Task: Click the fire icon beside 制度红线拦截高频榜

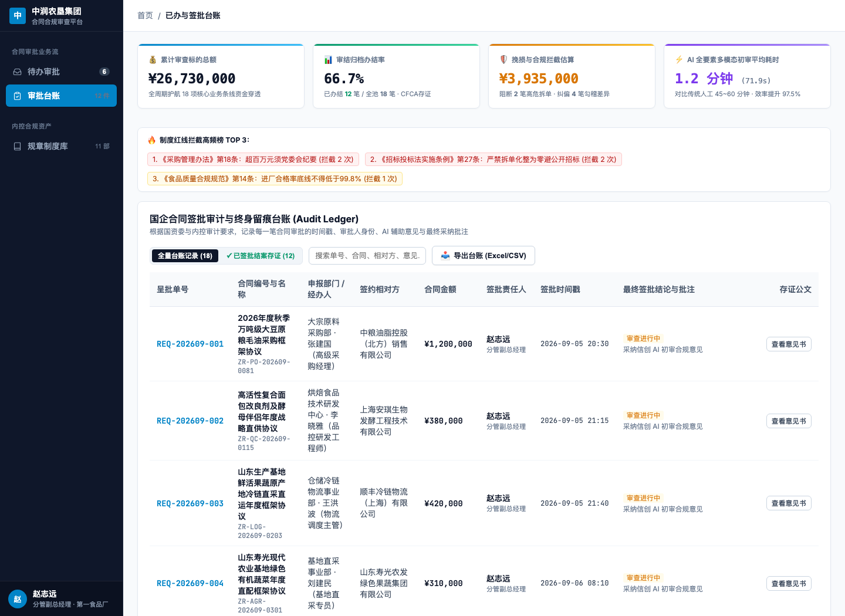Action: point(152,140)
